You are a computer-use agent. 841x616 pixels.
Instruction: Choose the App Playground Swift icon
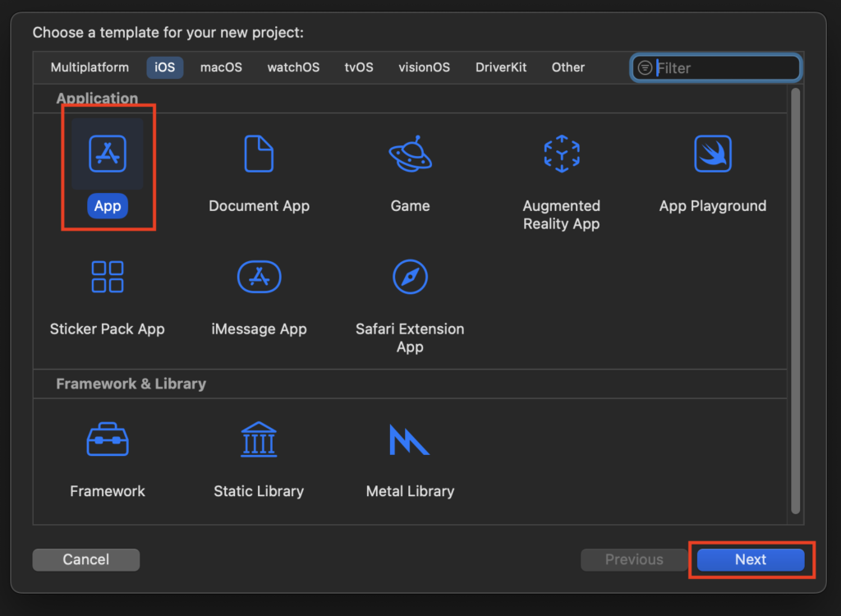click(713, 154)
